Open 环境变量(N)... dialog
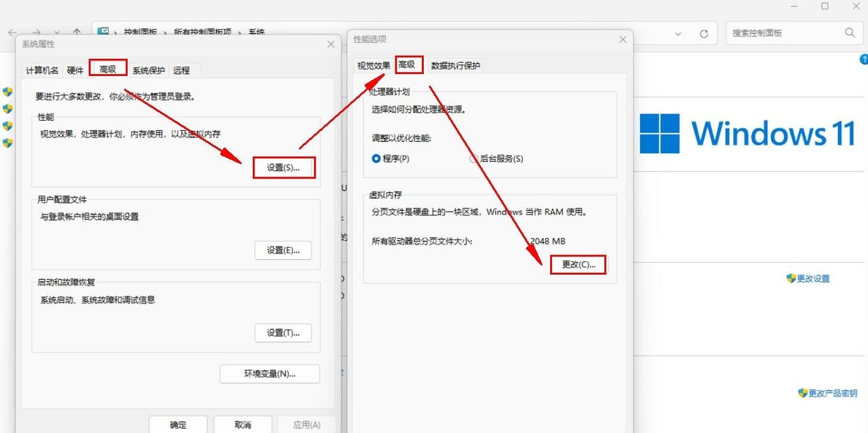The width and height of the screenshot is (868, 433). tap(270, 373)
